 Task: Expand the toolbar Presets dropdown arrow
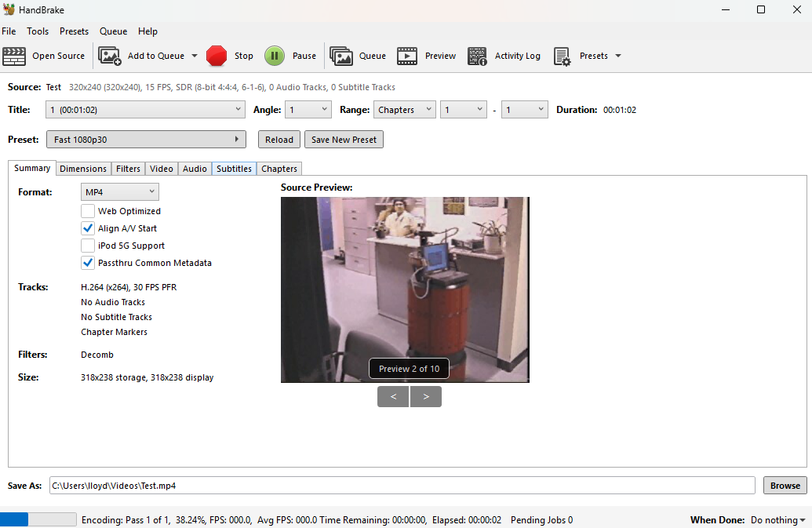click(617, 56)
